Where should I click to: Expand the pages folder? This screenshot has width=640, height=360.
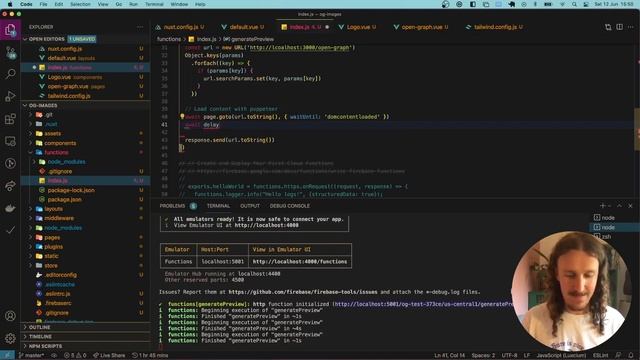(85, 237)
